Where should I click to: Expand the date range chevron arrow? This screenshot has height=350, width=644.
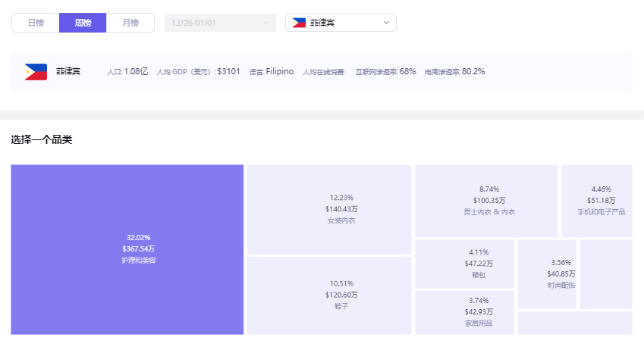265,23
